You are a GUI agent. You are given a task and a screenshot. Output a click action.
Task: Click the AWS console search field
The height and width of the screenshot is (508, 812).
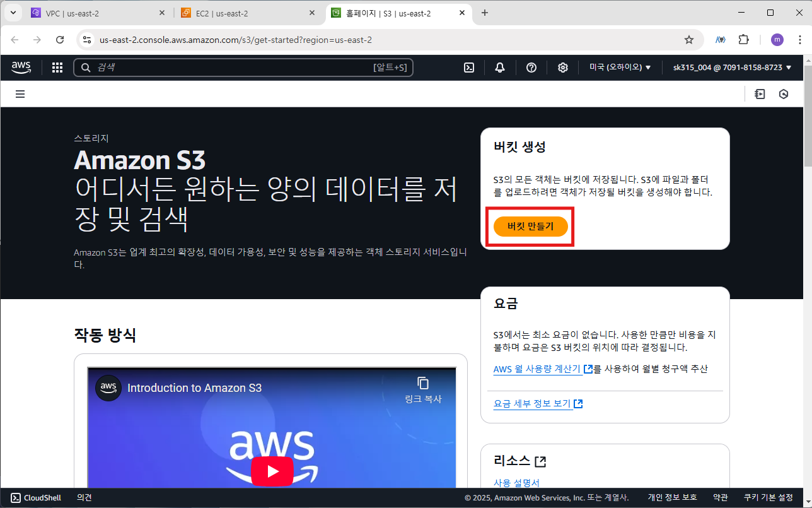243,68
